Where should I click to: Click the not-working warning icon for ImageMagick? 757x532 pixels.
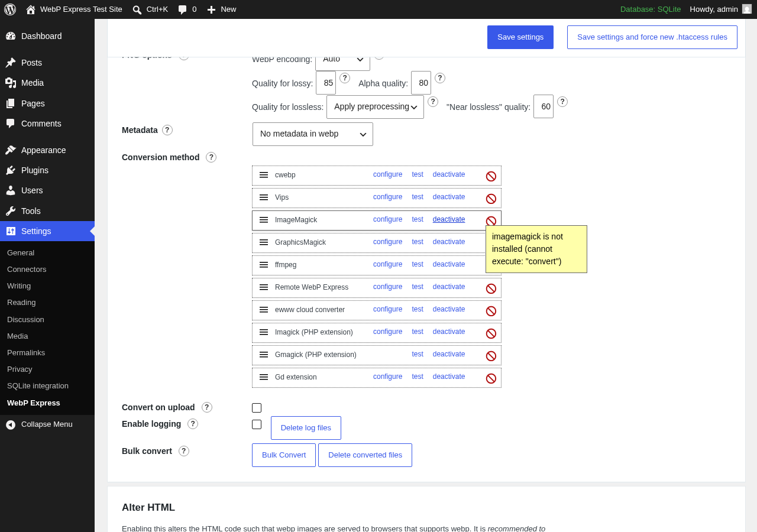(491, 221)
